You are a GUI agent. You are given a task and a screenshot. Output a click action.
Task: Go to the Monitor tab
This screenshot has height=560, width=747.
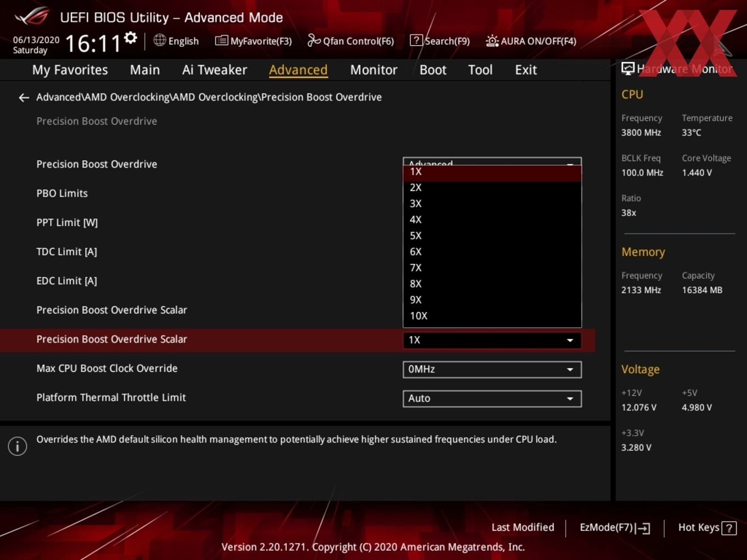click(374, 70)
